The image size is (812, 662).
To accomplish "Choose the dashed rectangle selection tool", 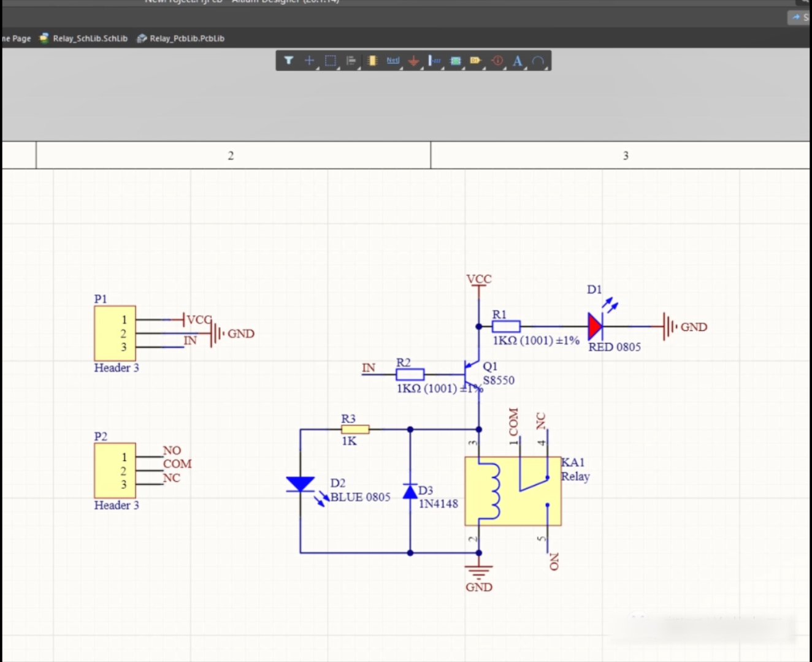I will pos(330,61).
